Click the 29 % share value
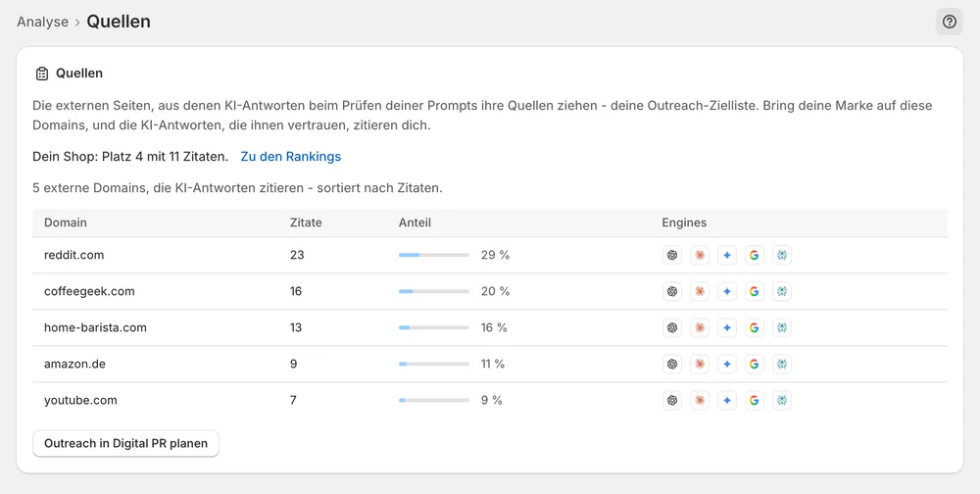Image resolution: width=980 pixels, height=494 pixels. click(495, 255)
